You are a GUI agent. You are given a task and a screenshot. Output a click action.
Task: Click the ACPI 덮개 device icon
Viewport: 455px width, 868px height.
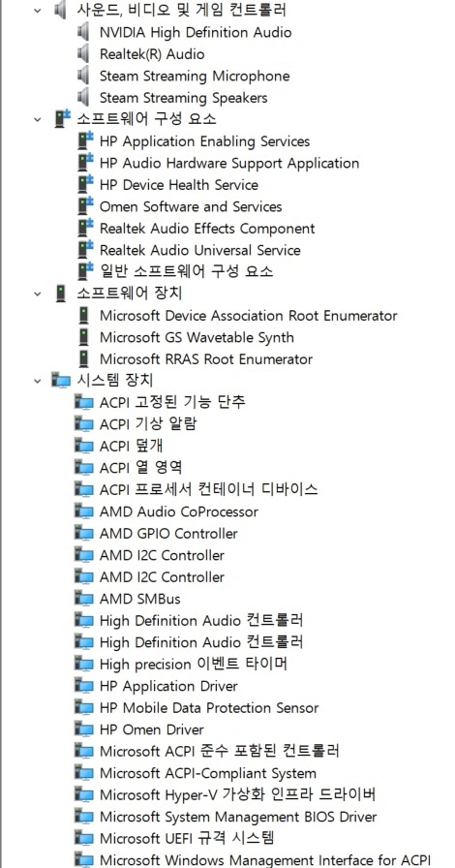click(x=84, y=447)
